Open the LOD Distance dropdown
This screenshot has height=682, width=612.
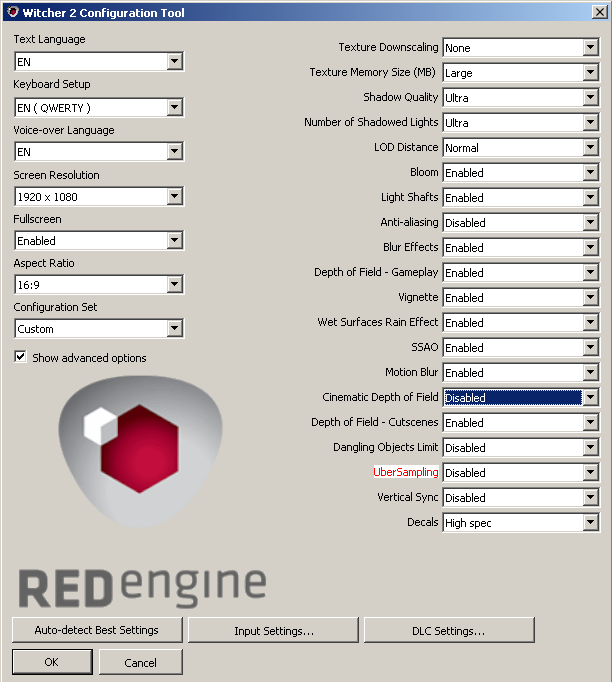(521, 147)
